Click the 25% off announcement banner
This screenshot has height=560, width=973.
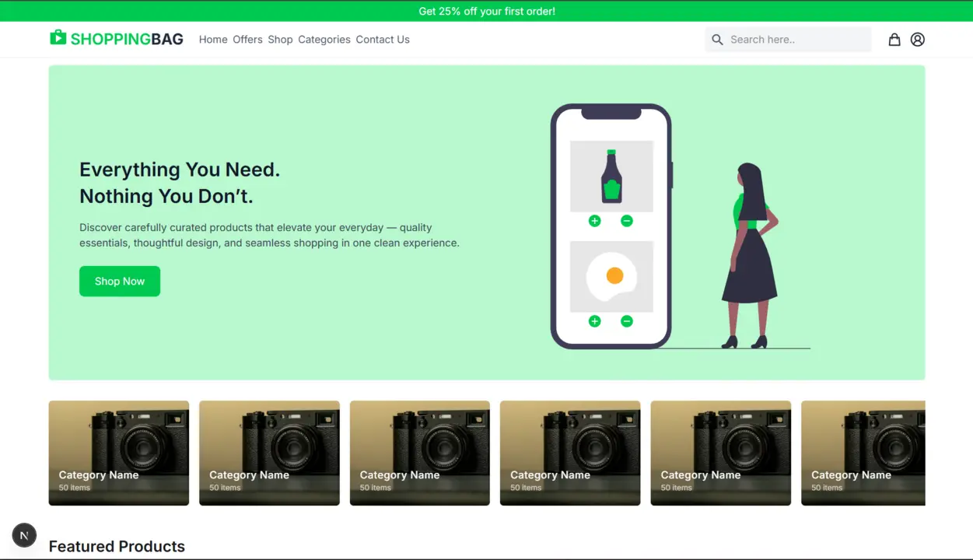tap(486, 11)
